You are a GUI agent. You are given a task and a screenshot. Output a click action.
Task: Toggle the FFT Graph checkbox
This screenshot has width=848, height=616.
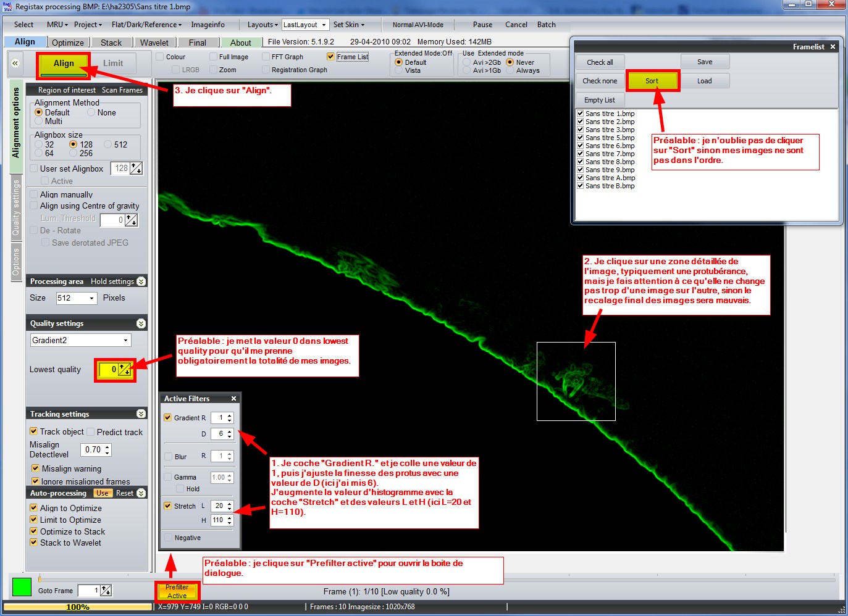(266, 57)
